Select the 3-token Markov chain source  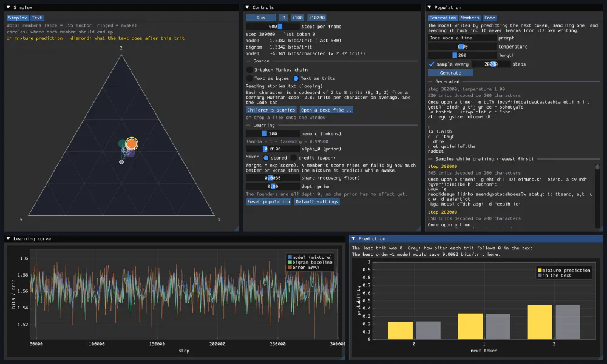tap(249, 70)
